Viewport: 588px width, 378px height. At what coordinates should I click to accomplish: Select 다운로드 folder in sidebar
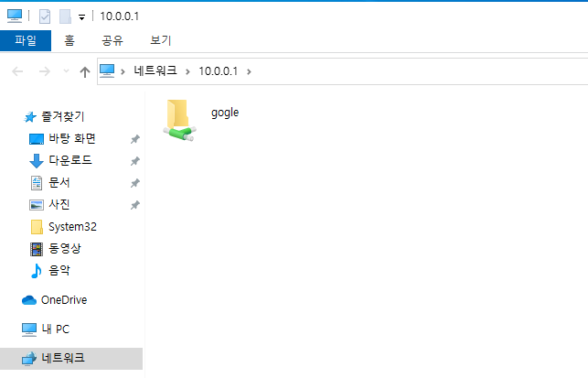(70, 161)
